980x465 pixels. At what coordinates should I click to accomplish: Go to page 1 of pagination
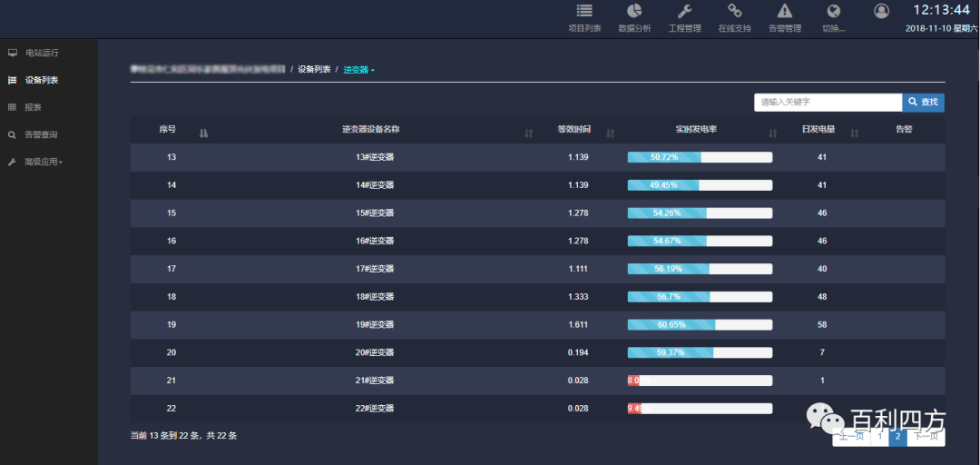878,437
